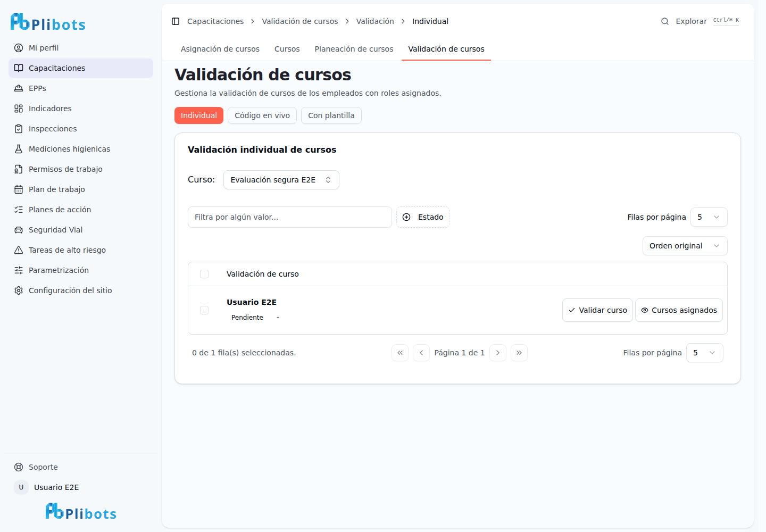Toggle the sidebar panel icon
Image resolution: width=766 pixels, height=532 pixels.
coord(176,21)
